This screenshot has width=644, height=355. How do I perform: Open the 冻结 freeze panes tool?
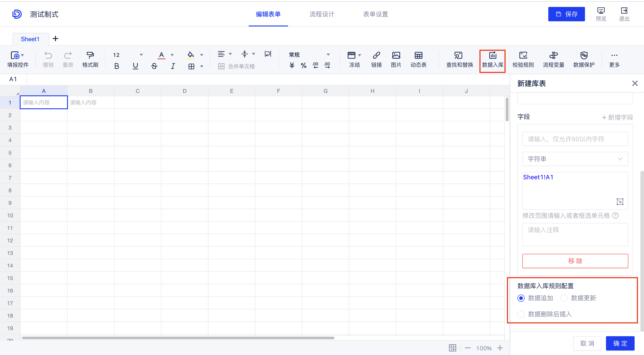coord(354,59)
